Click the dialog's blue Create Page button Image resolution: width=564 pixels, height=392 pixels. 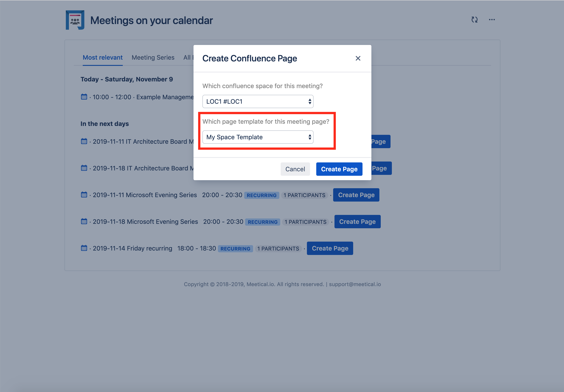click(x=339, y=169)
